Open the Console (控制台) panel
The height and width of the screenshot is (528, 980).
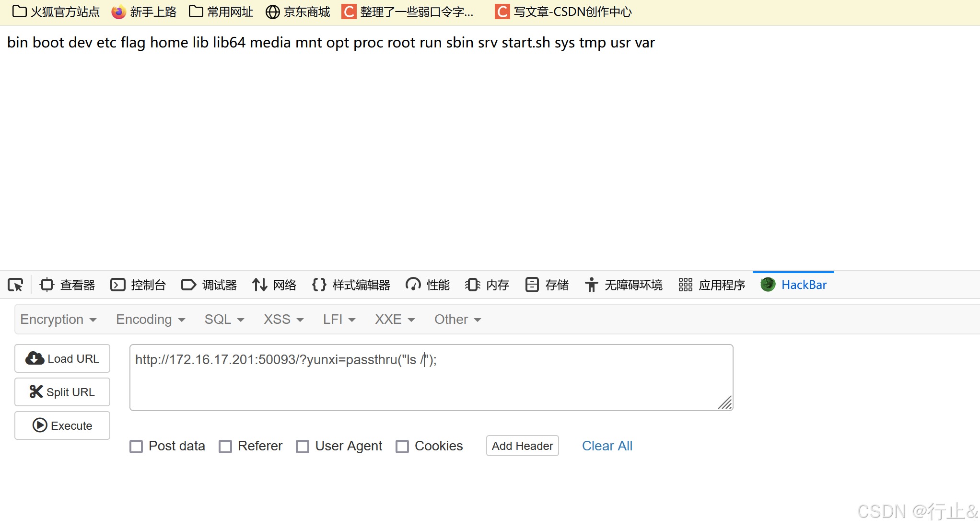(x=138, y=285)
